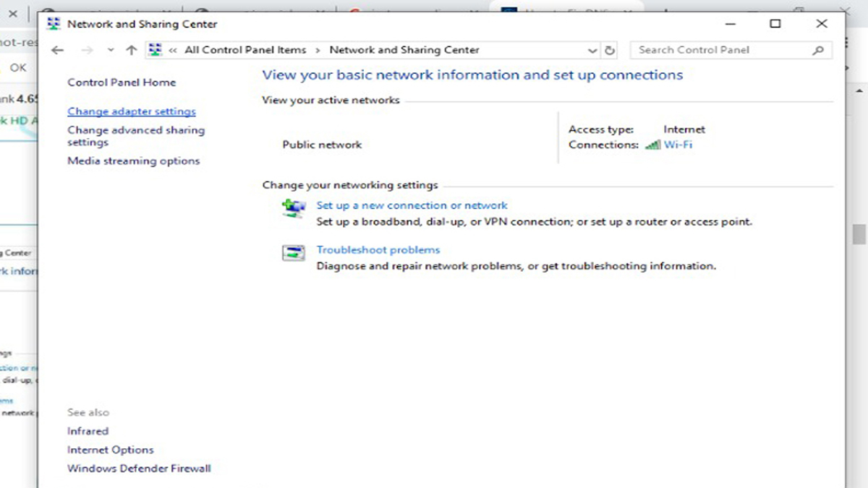Click the monitor icon next to Troubleshoot problems
The height and width of the screenshot is (488, 868).
(x=293, y=253)
